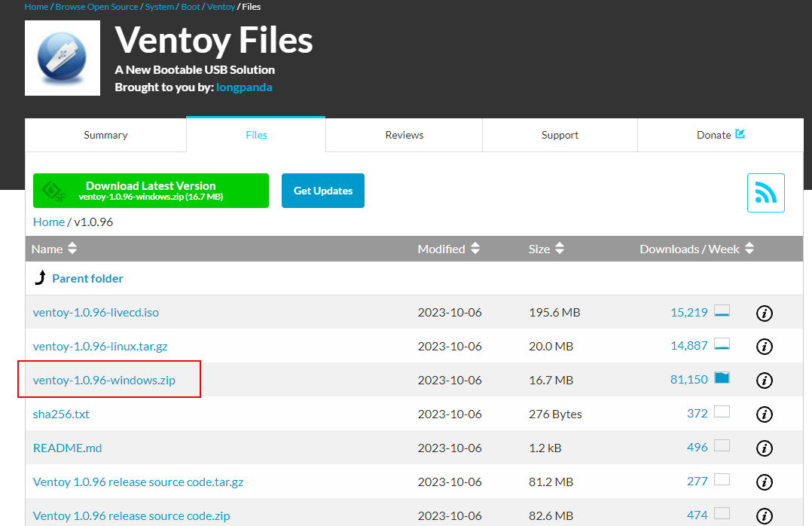Sort file list by Name
The height and width of the screenshot is (526, 812).
click(x=55, y=249)
